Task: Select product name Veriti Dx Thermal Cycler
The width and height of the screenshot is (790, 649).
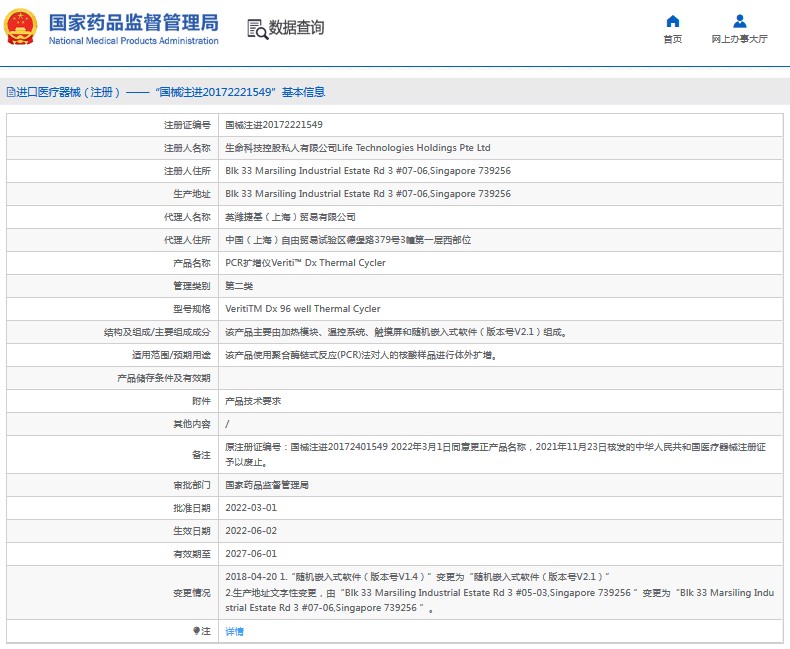Action: point(305,263)
